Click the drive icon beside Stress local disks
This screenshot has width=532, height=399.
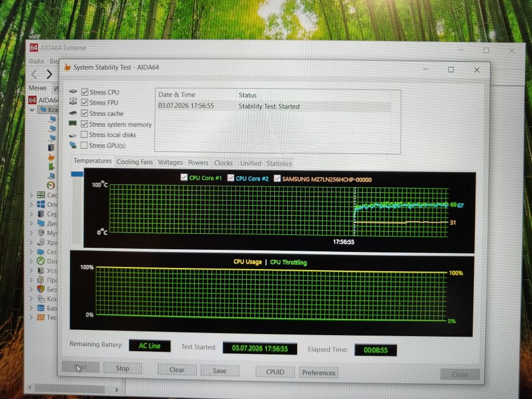[72, 135]
